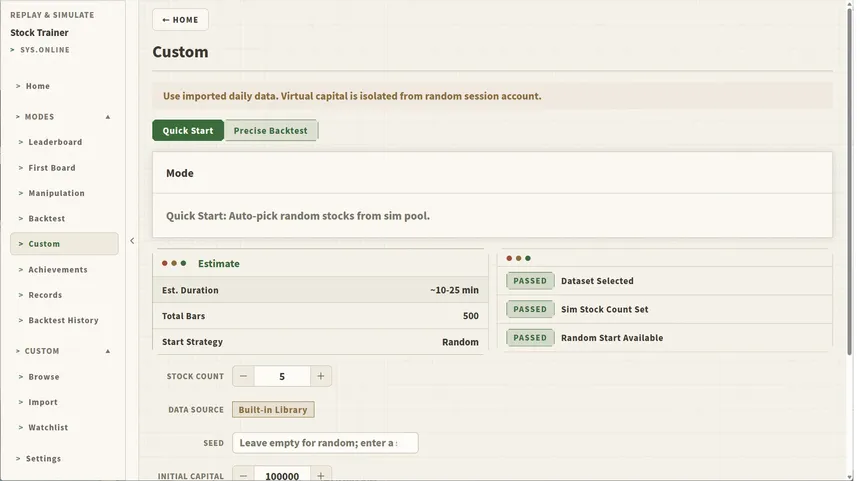Click the PASSED badge for Dataset Selected
Viewport: 860px width, 481px height.
coord(530,281)
